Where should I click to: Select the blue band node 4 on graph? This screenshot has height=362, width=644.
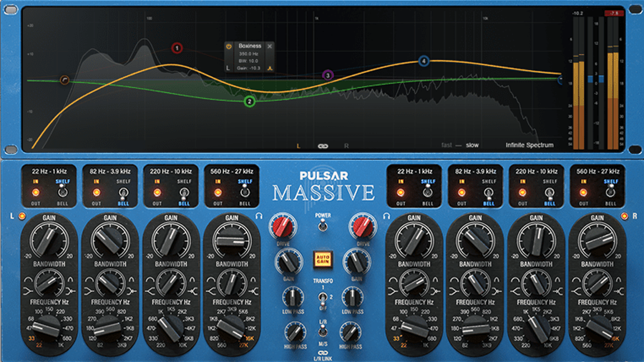[x=424, y=61]
